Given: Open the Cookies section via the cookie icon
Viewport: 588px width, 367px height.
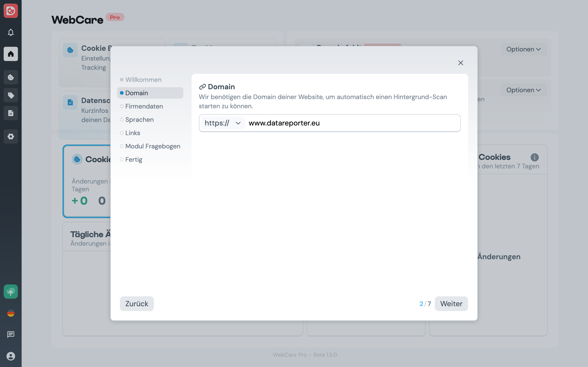Looking at the screenshot, I should click(x=11, y=77).
